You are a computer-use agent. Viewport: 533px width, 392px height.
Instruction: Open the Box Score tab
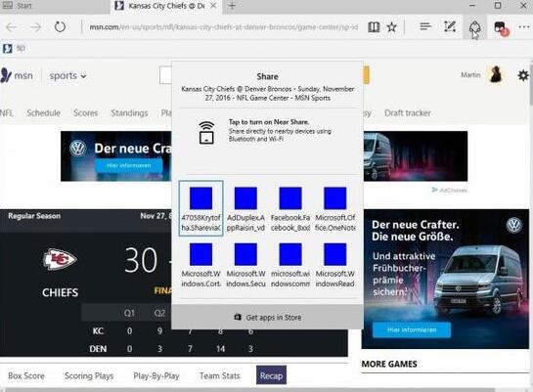26,376
